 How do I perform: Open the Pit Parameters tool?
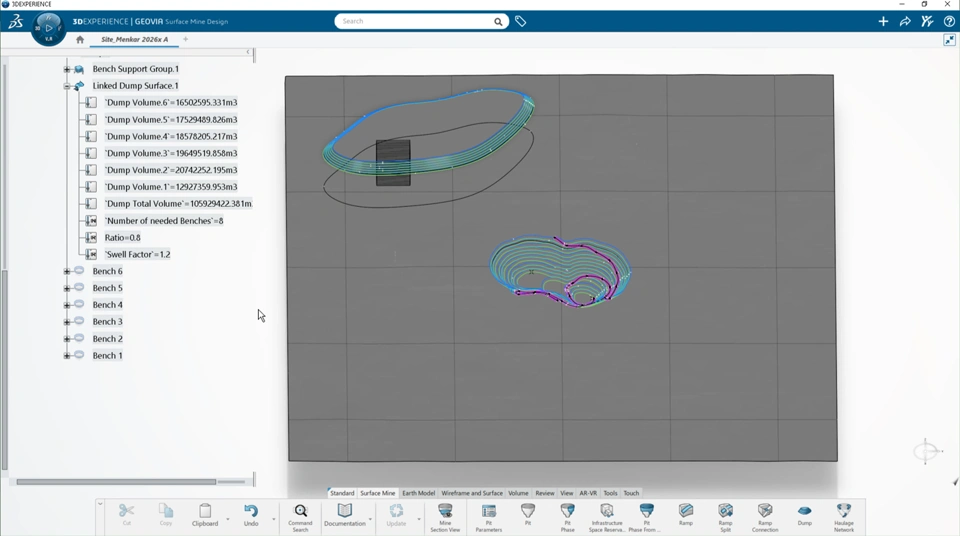489,518
